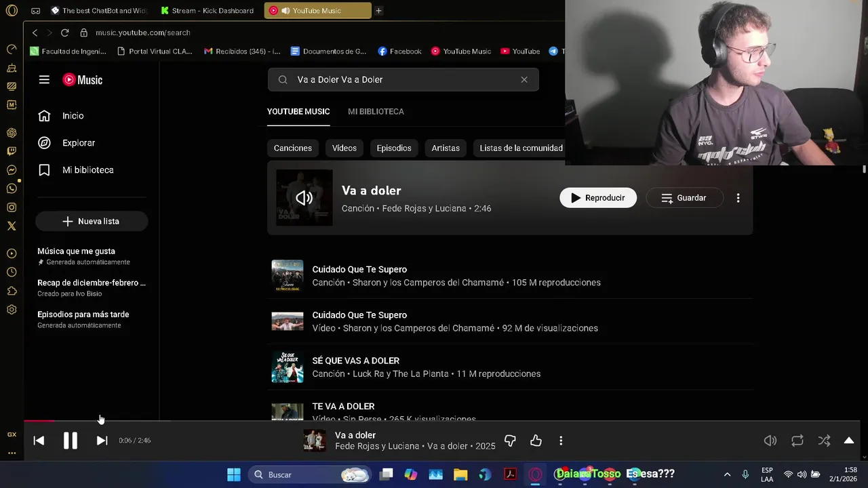Toggle repeat mode in player

click(x=797, y=441)
